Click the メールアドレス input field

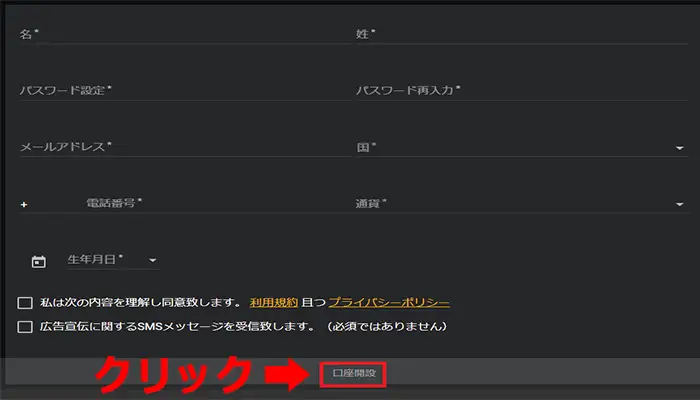185,147
